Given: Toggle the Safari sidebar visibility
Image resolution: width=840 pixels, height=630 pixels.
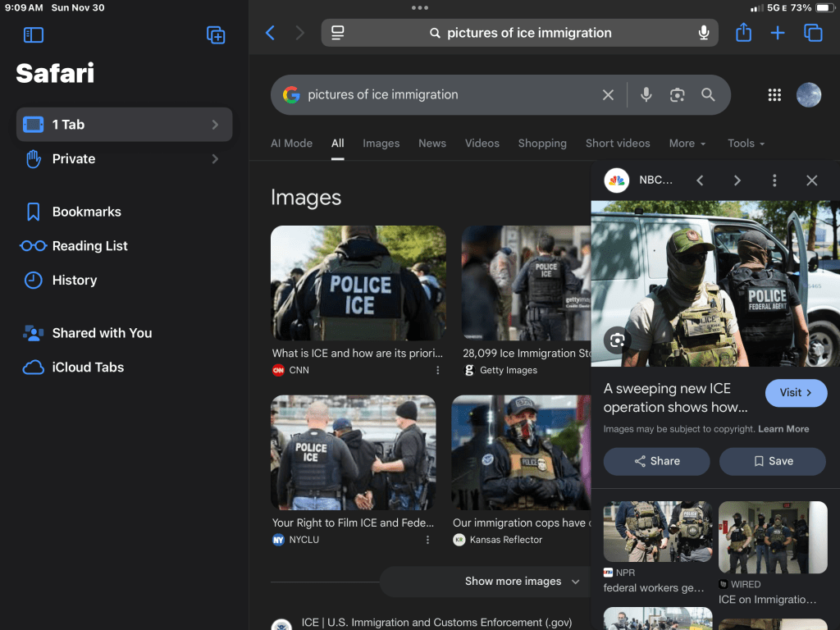Looking at the screenshot, I should tap(34, 34).
